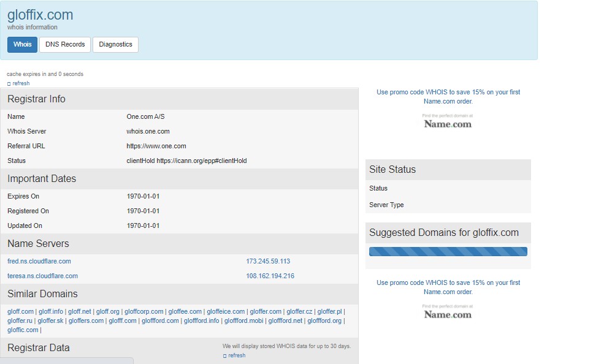This screenshot has height=364, width=593.
Task: Open similar domain gloffford.mobi
Action: pyautogui.click(x=243, y=320)
